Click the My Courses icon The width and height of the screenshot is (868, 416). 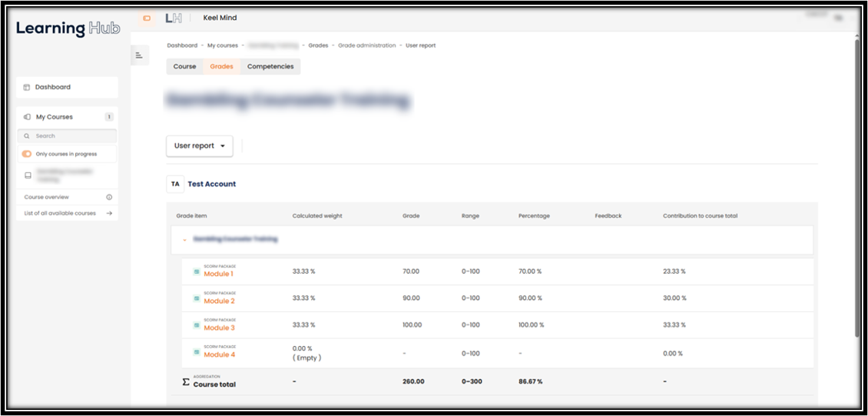pyautogui.click(x=27, y=117)
